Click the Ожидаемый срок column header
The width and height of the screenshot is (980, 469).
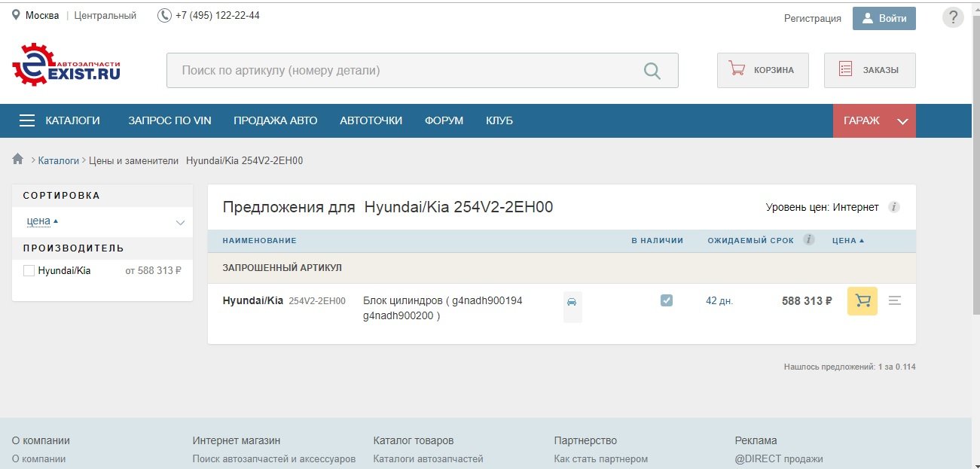[750, 241]
